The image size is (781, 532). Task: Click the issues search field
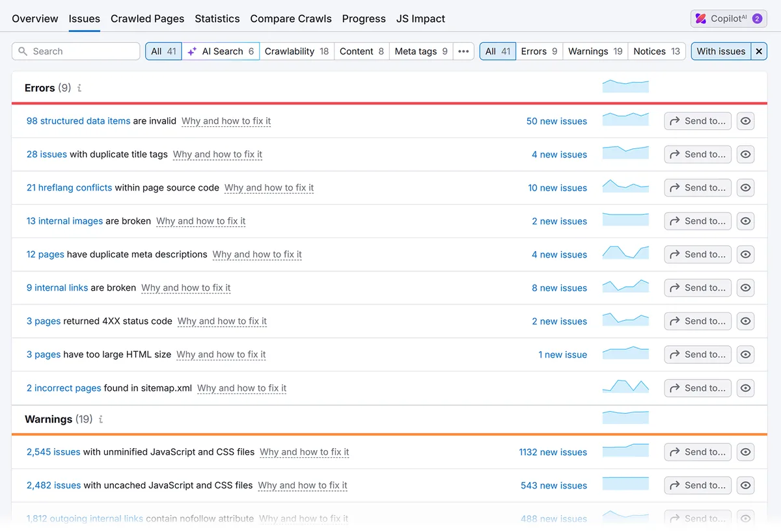click(76, 51)
